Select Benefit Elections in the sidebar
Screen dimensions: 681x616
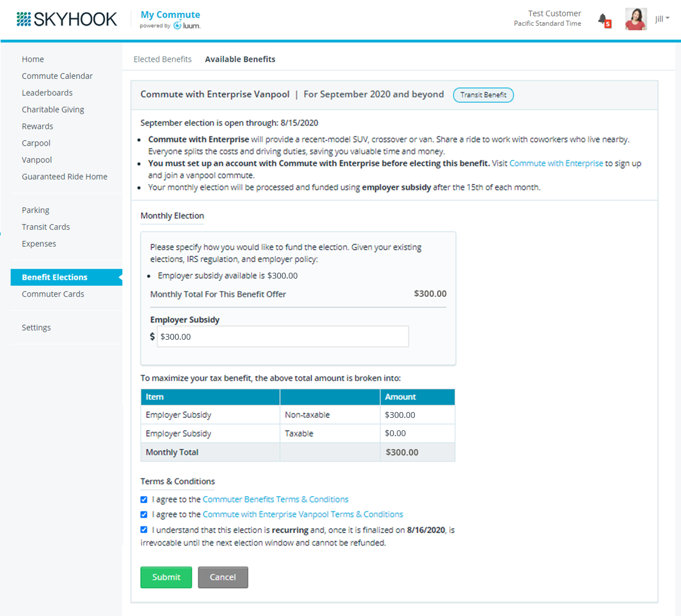pyautogui.click(x=66, y=277)
